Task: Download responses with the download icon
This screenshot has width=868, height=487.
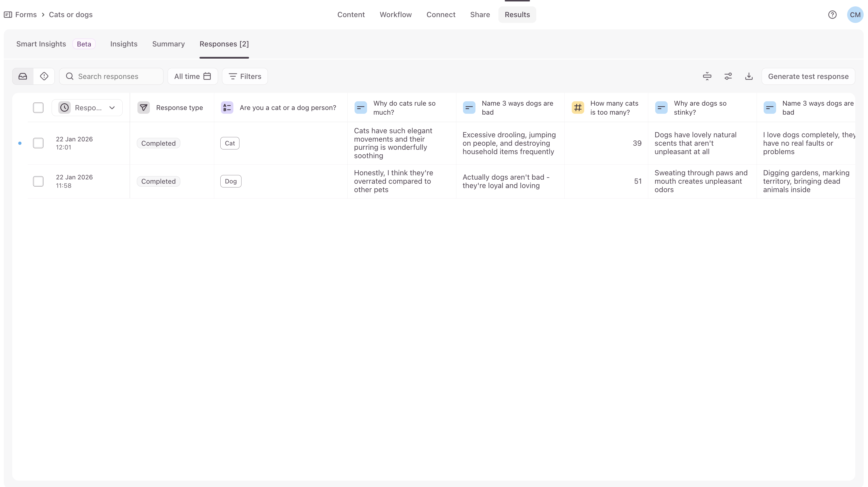Action: coord(749,76)
